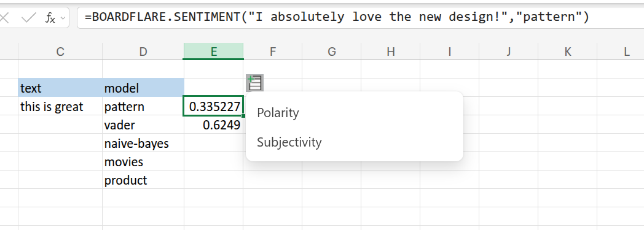Click in the formula bar text

coord(337,17)
